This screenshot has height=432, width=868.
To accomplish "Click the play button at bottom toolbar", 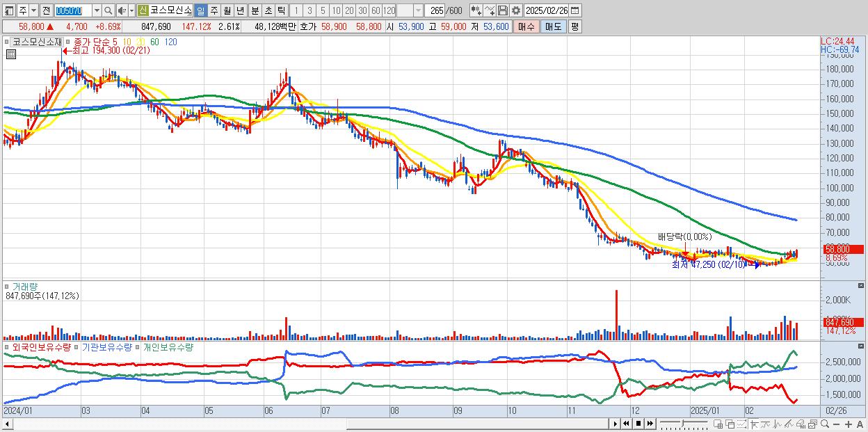I will click(616, 424).
